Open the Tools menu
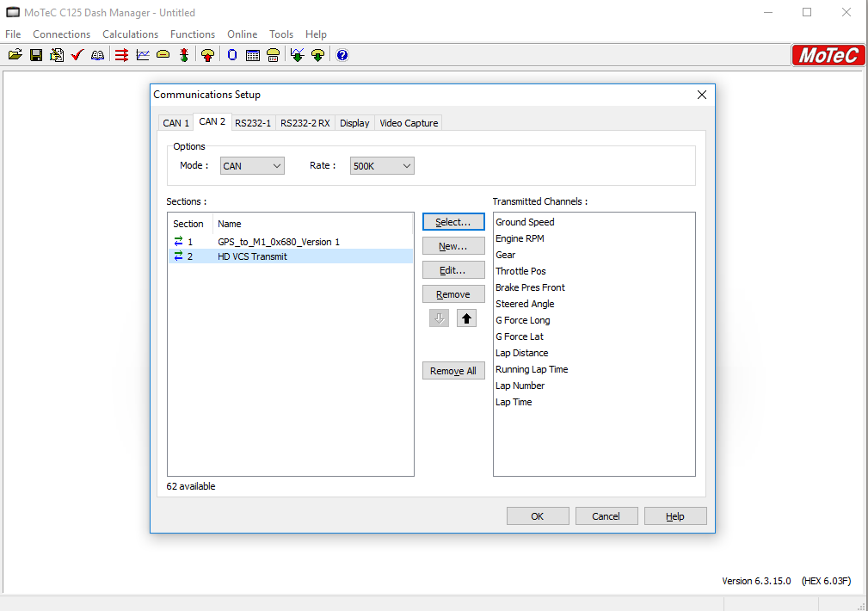This screenshot has width=868, height=611. [281, 34]
